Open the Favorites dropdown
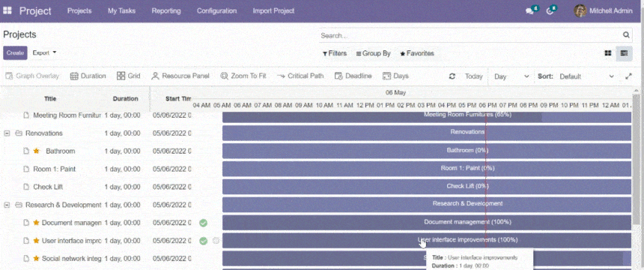Viewport: 644px width, 270px height. [417, 53]
